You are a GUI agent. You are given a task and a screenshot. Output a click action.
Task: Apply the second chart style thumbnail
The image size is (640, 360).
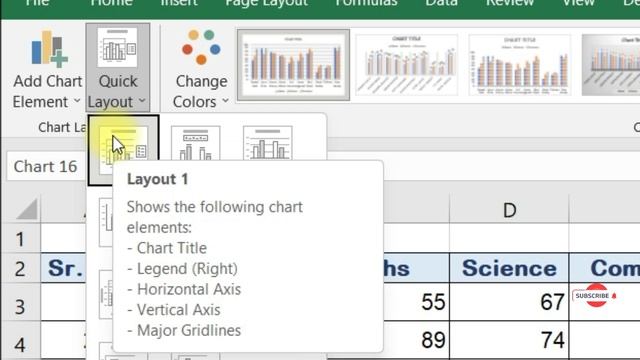406,65
